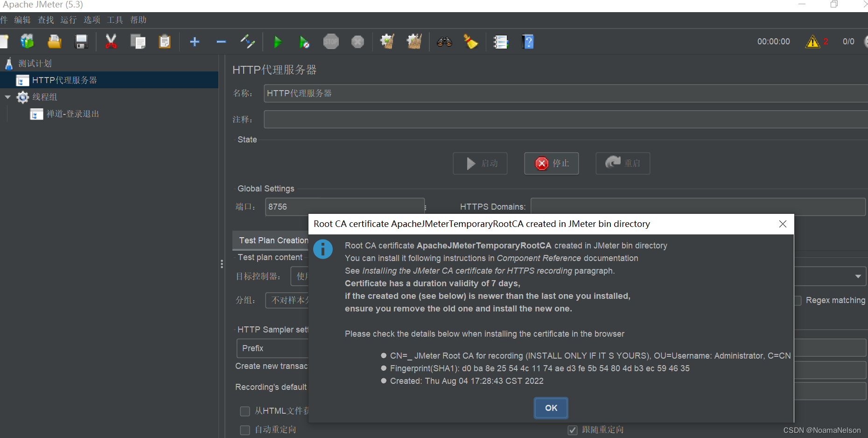Switch to Test Plan Creation tab

[271, 240]
